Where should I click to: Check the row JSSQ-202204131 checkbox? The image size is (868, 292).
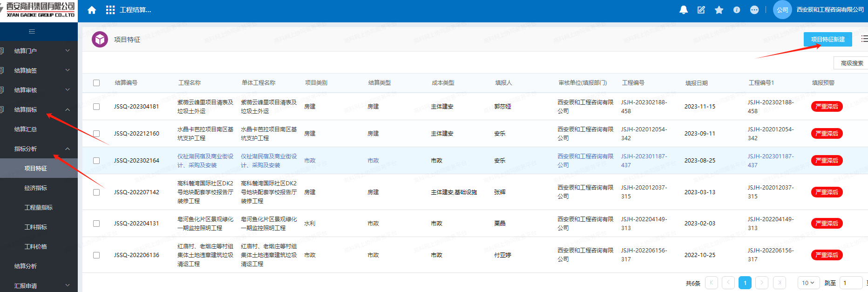pyautogui.click(x=96, y=224)
